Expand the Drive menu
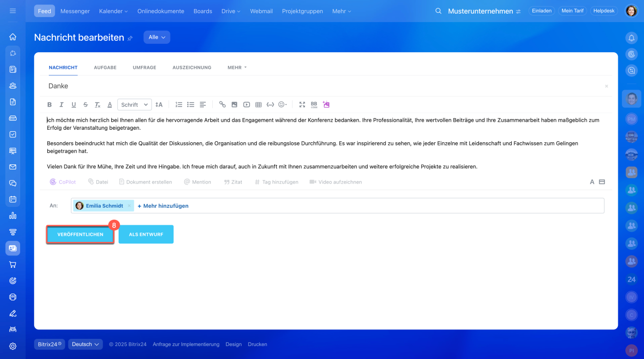 click(x=231, y=11)
